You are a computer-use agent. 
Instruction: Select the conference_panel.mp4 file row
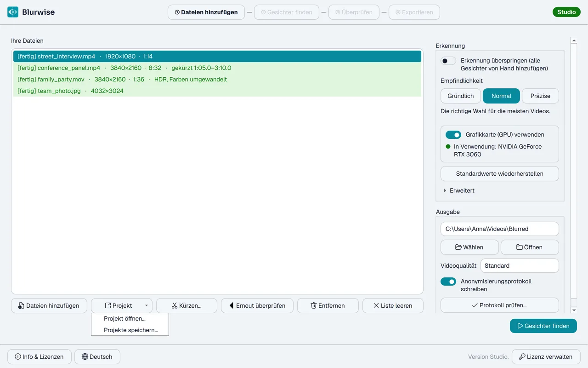[x=217, y=68]
